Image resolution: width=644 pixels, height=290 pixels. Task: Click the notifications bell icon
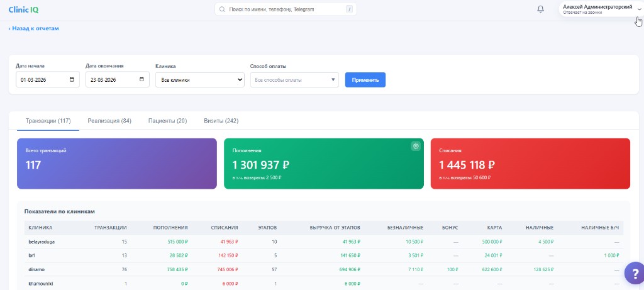pos(540,9)
